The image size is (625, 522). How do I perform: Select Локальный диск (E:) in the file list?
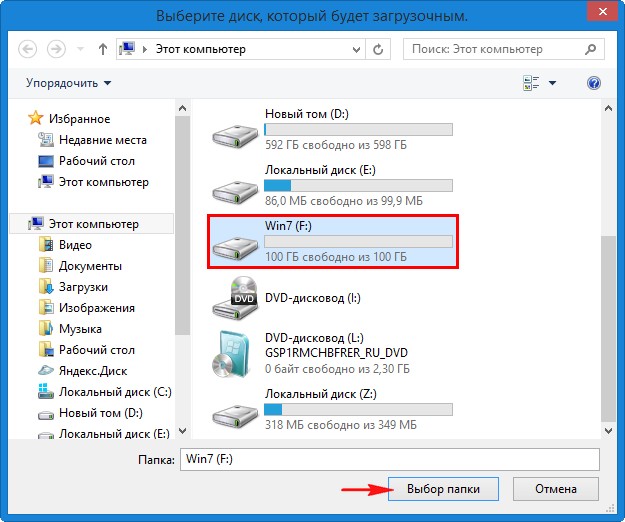(x=333, y=185)
